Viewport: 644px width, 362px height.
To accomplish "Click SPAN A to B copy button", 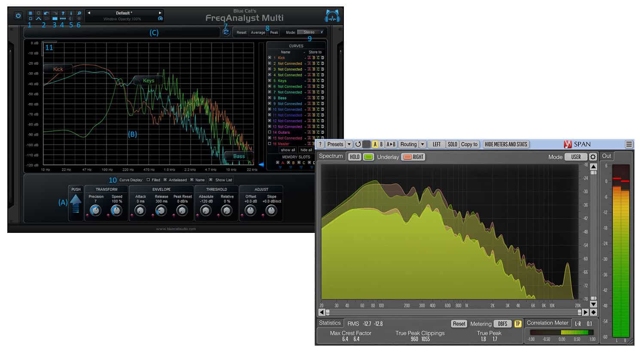I will 391,144.
